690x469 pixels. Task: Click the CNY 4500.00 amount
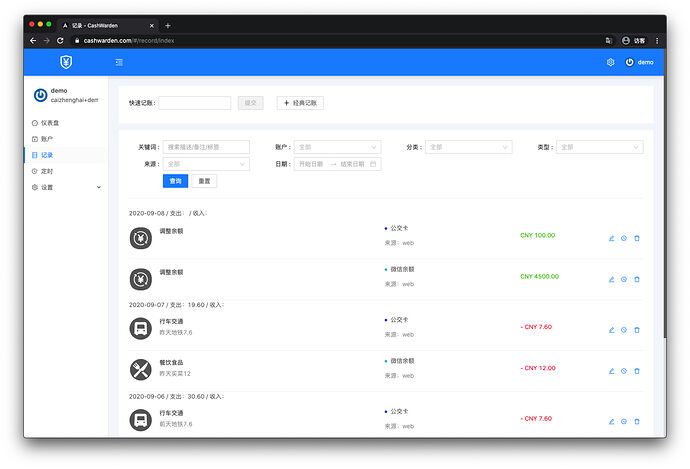click(540, 276)
